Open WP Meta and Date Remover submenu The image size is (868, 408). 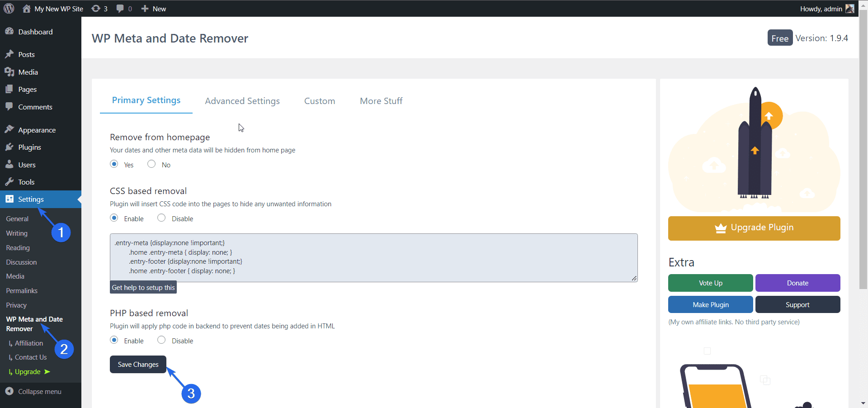[34, 324]
